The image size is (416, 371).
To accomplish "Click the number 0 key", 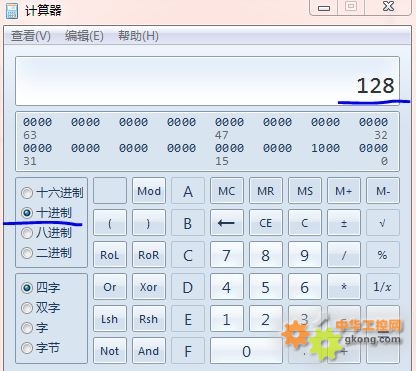I will (x=246, y=351).
